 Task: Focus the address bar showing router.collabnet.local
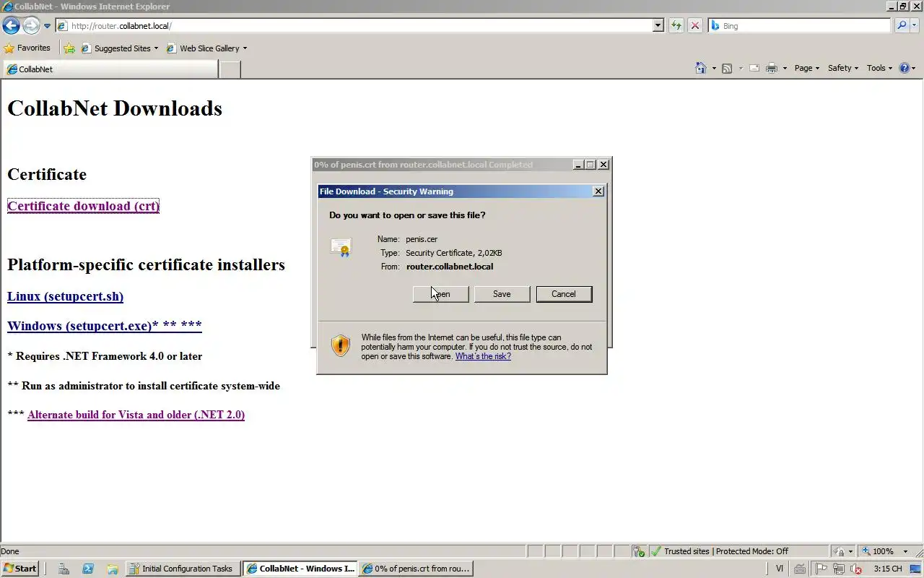pyautogui.click(x=354, y=25)
